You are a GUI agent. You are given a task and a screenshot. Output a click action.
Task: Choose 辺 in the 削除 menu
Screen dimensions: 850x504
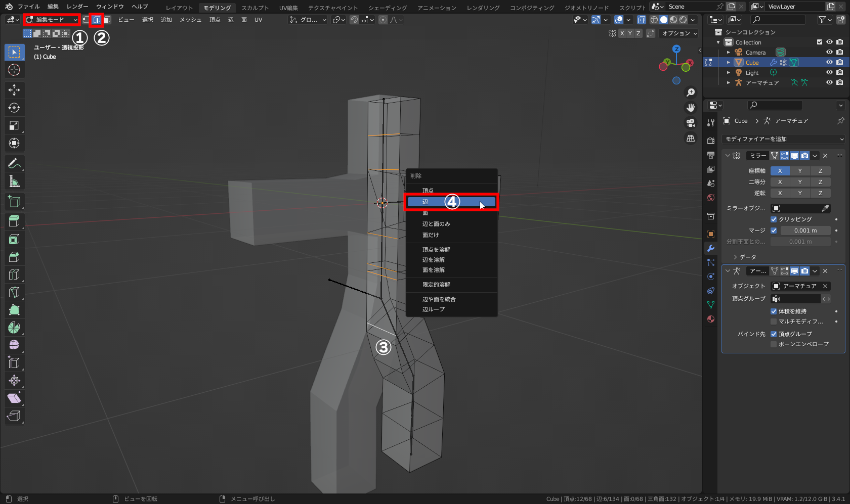pyautogui.click(x=451, y=202)
